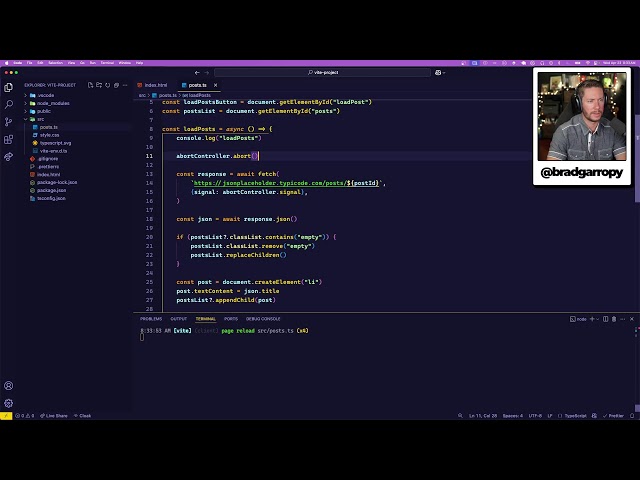Viewport: 640px width, 480px height.
Task: Close the posts.ts editor tab
Action: [x=216, y=85]
